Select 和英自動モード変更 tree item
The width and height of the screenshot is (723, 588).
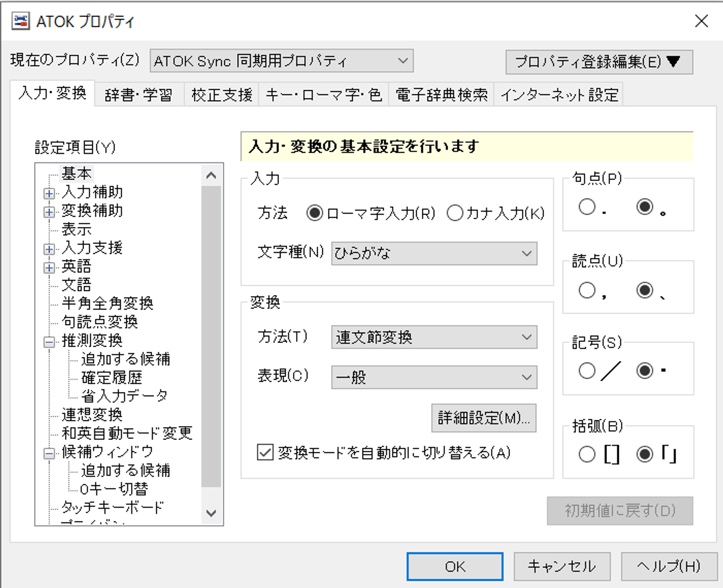click(127, 433)
